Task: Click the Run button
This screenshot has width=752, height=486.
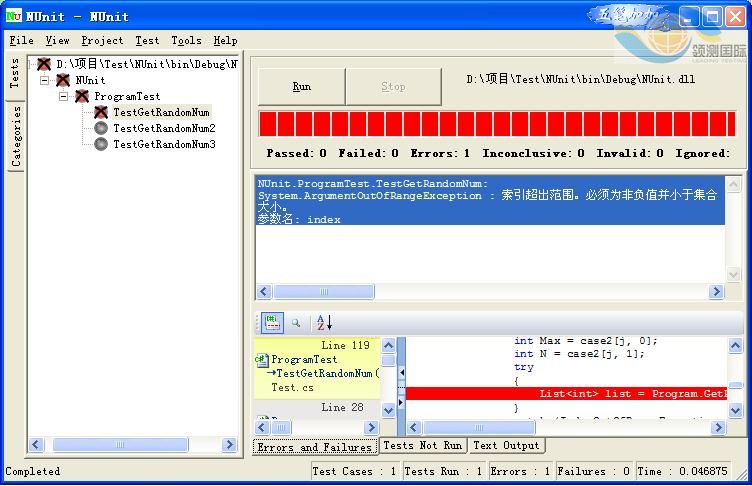Action: pyautogui.click(x=302, y=86)
